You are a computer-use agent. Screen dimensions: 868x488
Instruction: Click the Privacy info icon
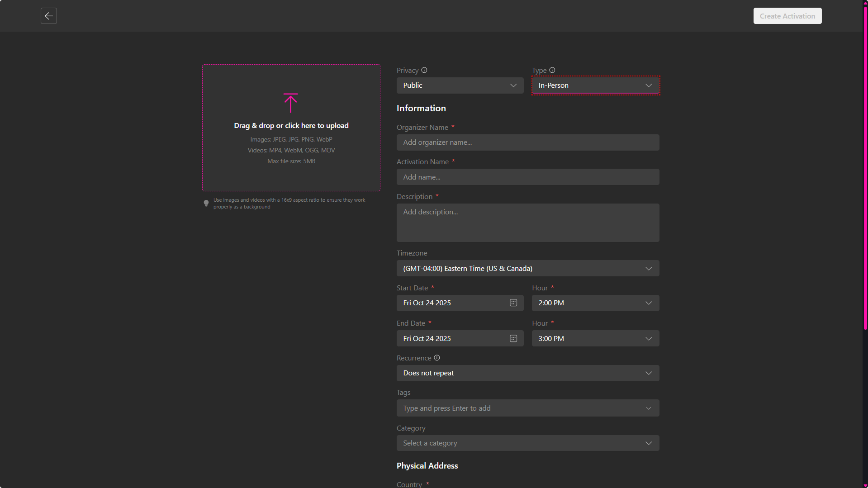(x=424, y=70)
